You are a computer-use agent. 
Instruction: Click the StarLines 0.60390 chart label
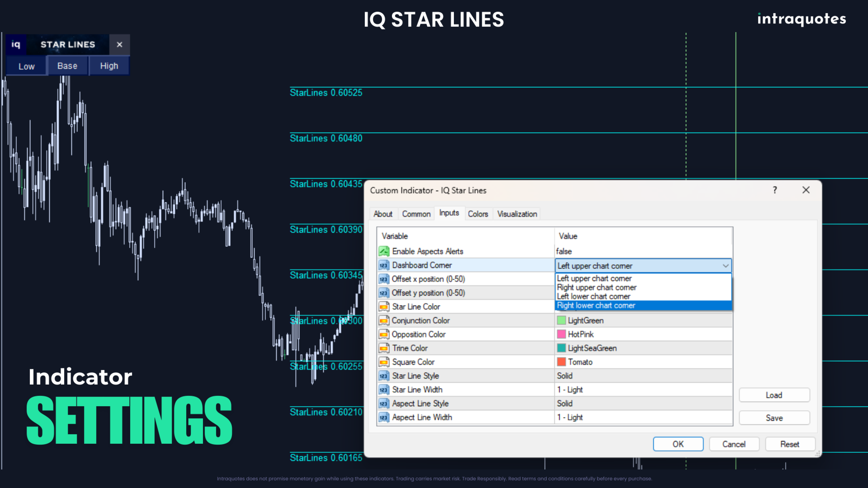point(326,230)
